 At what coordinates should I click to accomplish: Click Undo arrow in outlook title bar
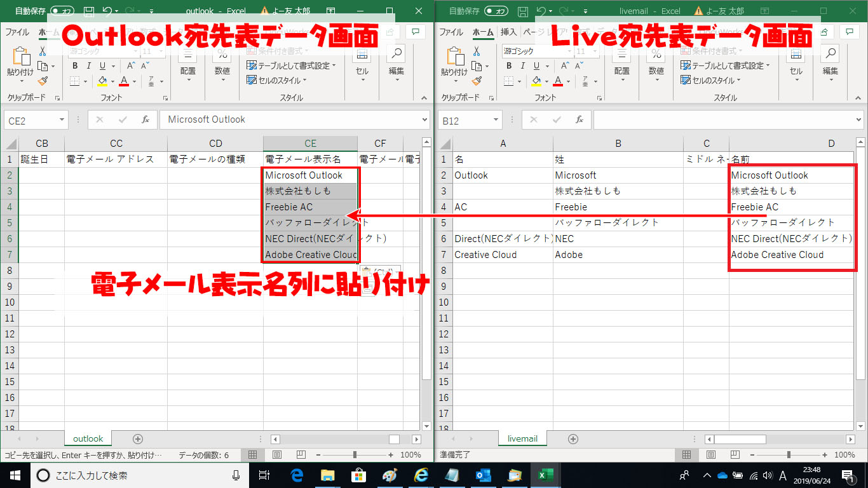[107, 11]
